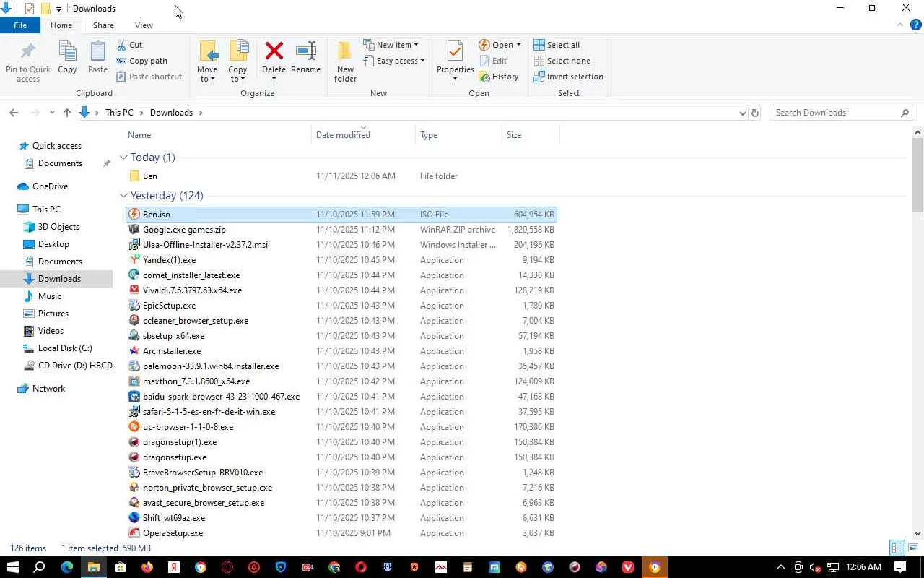The width and height of the screenshot is (924, 578).
Task: Collapse the Yesterday (124) group
Action: (x=123, y=196)
